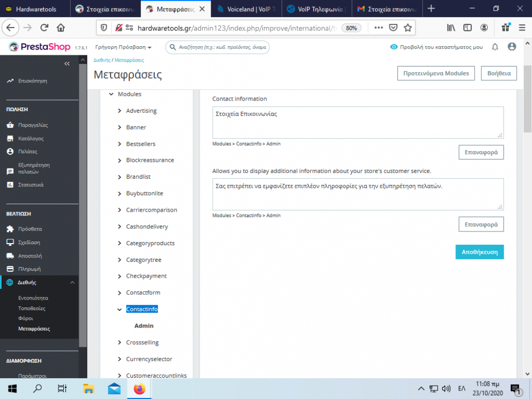Click the Στατιστικά chart icon

point(10,185)
